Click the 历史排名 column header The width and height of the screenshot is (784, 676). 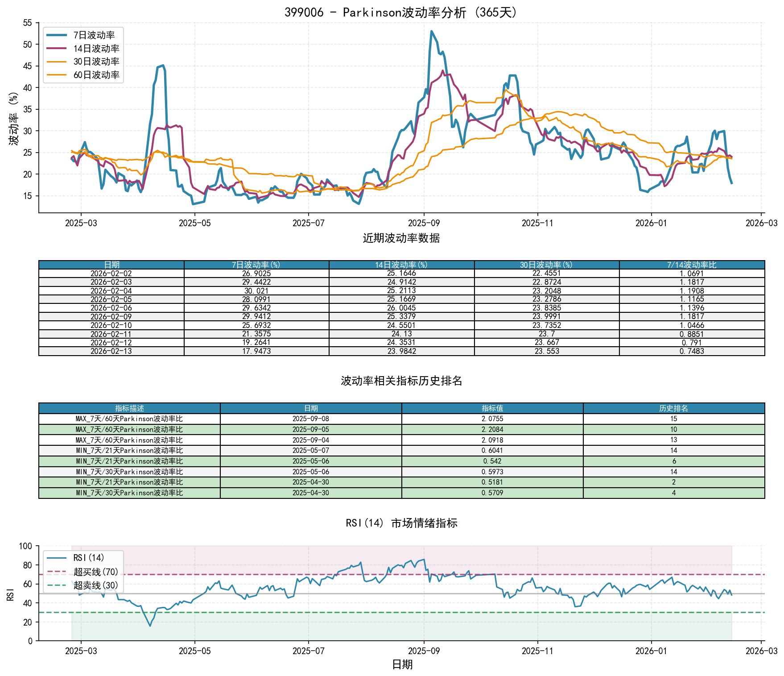[673, 408]
